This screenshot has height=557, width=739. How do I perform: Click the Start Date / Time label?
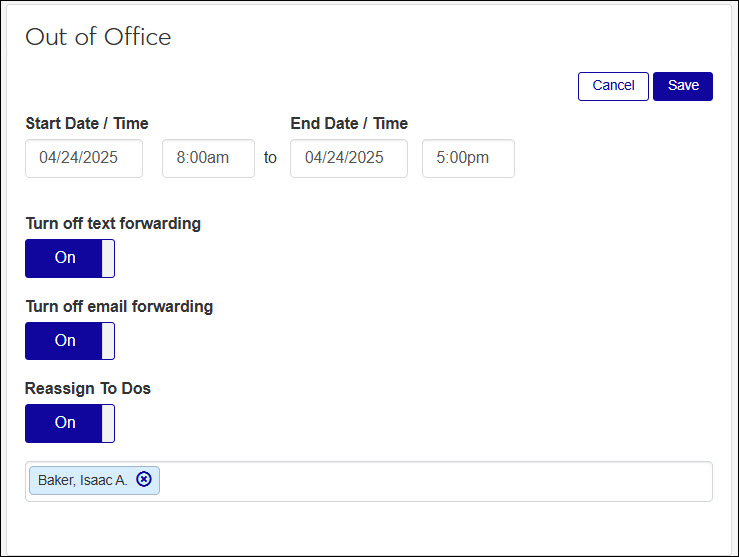(87, 124)
